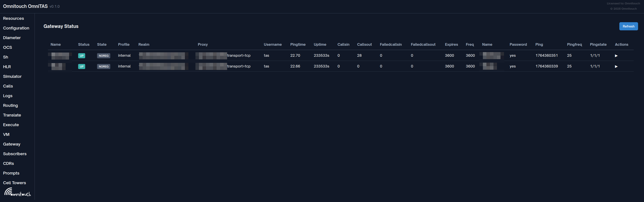644x202 pixels.
Task: Click the Uptime column header
Action: (320, 44)
